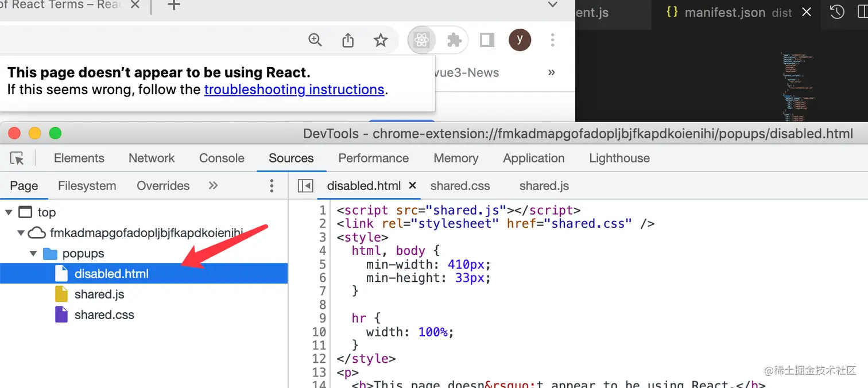868x388 pixels.
Task: Click line number 5 in the gutter
Action: click(x=322, y=264)
